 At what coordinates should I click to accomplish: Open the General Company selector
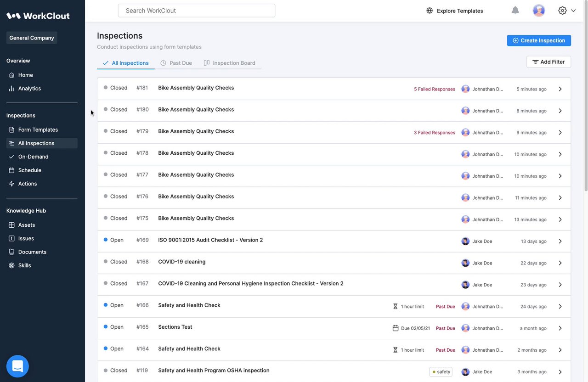32,38
